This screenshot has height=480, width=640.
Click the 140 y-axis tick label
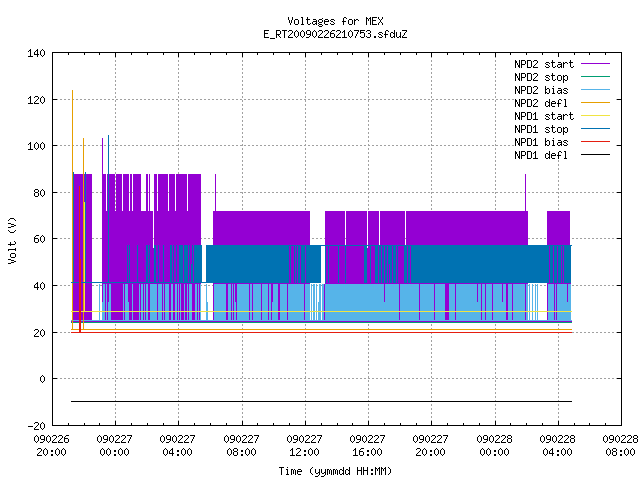pyautogui.click(x=36, y=53)
